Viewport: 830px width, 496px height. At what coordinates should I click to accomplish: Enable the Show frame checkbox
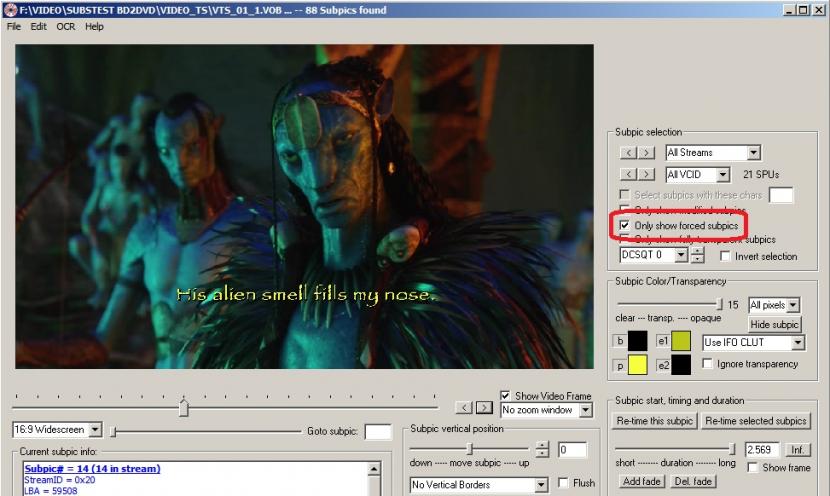coord(753,467)
